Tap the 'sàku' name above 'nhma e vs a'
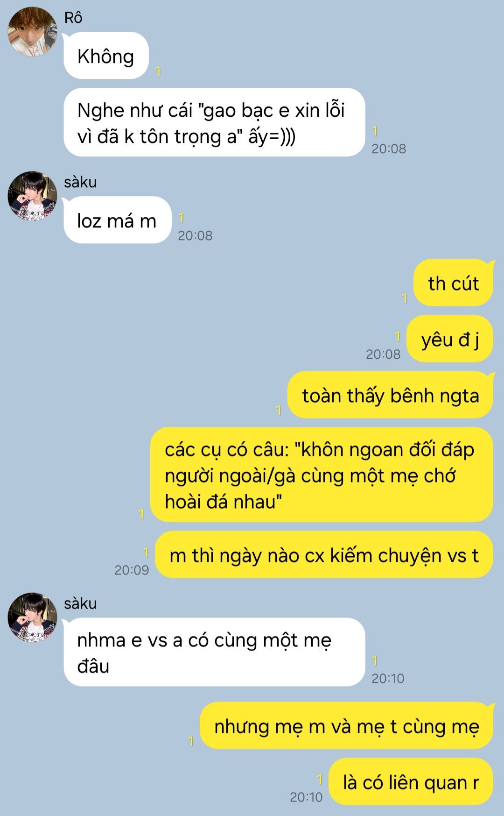This screenshot has height=816, width=504. tap(80, 603)
